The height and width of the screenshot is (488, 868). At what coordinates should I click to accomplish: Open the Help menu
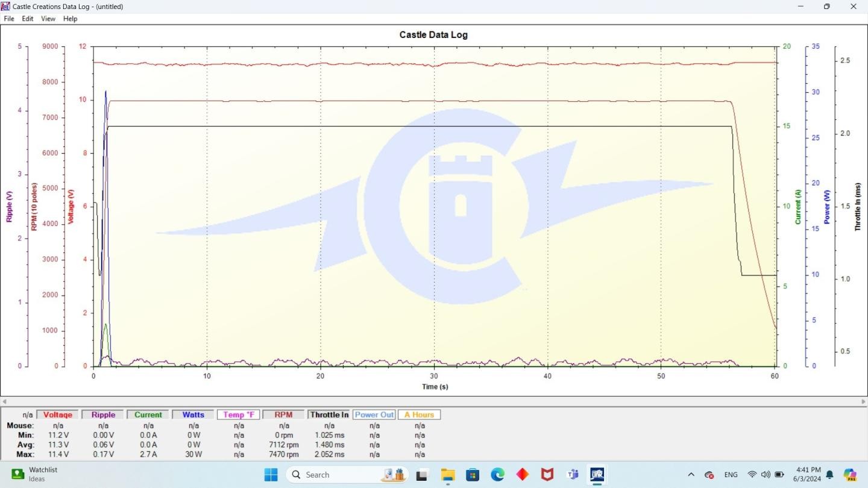click(71, 19)
